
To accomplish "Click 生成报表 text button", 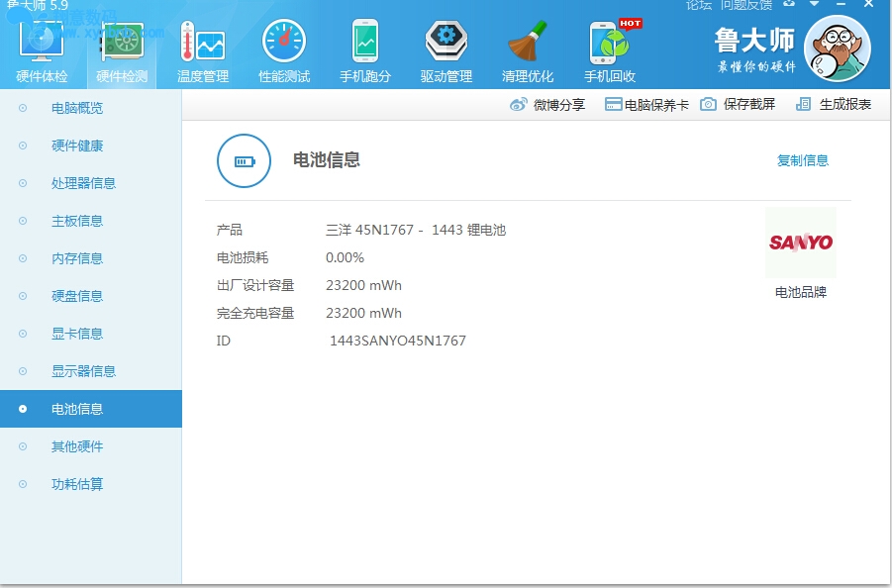I will click(845, 104).
